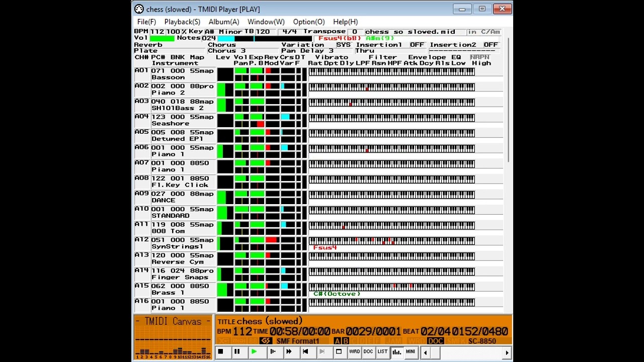Click the playback position seek slider track
Image resolution: width=644 pixels, height=362 pixels.
point(466,352)
